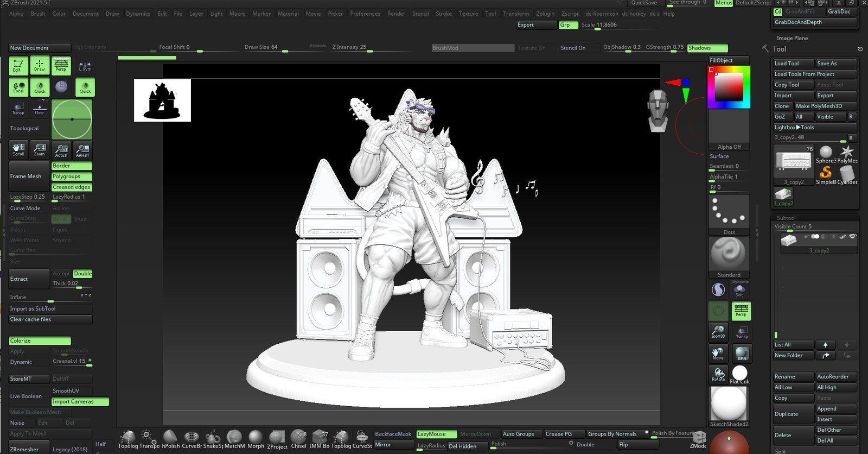Open the Stroke menu

pos(444,14)
